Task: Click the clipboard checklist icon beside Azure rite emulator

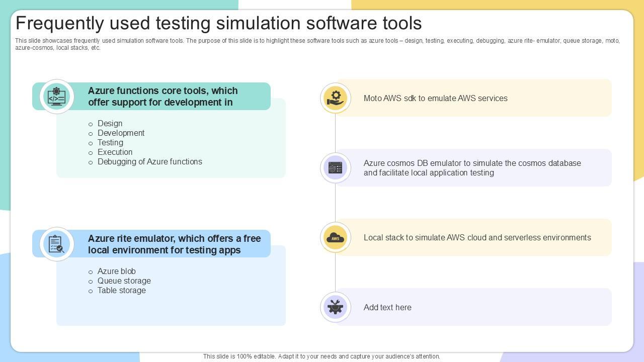Action: coord(56,244)
